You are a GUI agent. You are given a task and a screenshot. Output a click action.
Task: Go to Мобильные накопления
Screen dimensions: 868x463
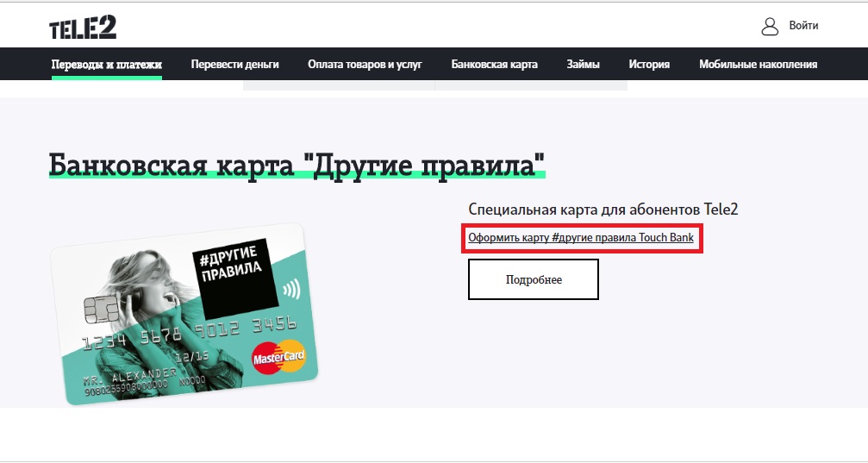click(x=758, y=65)
